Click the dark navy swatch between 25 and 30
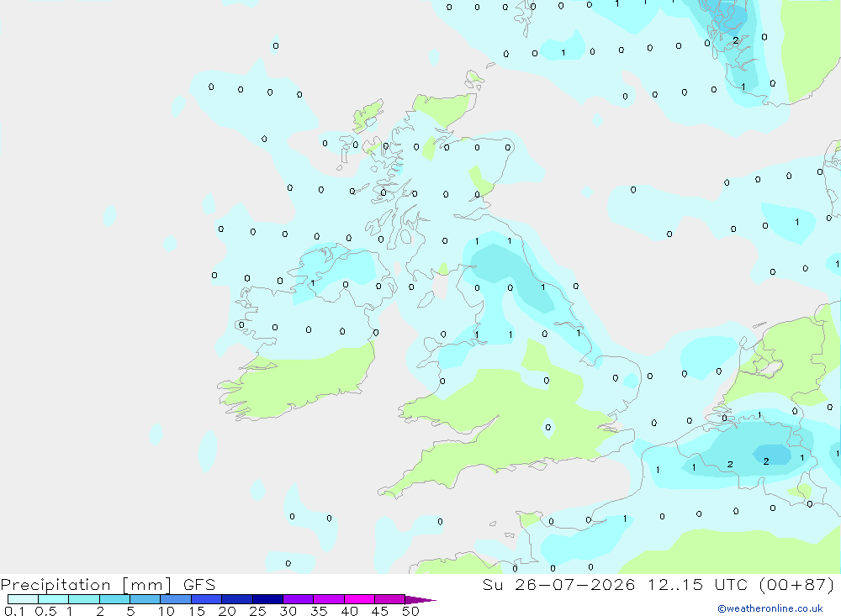The width and height of the screenshot is (841, 616). pyautogui.click(x=267, y=599)
